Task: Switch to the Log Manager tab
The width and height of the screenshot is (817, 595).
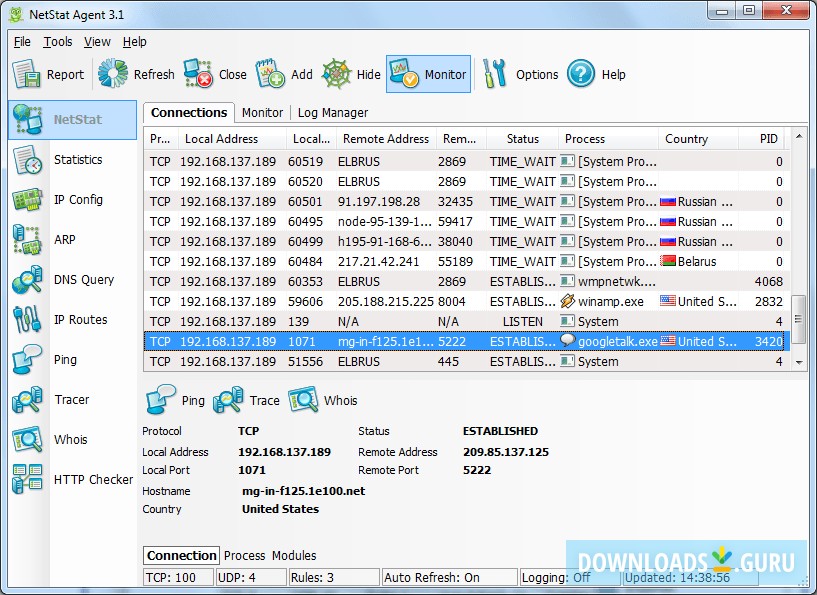Action: click(x=332, y=113)
